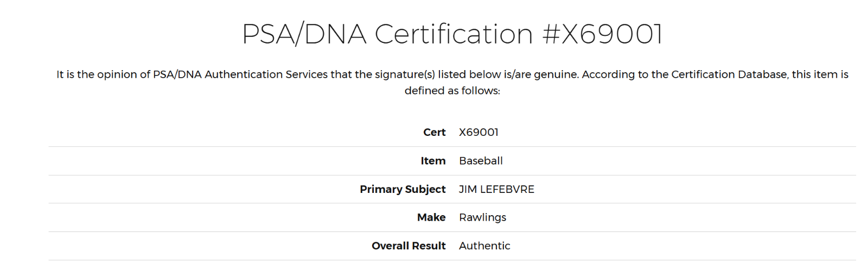This screenshot has height=263, width=868.
Task: Click the Primary Subject label
Action: [403, 189]
